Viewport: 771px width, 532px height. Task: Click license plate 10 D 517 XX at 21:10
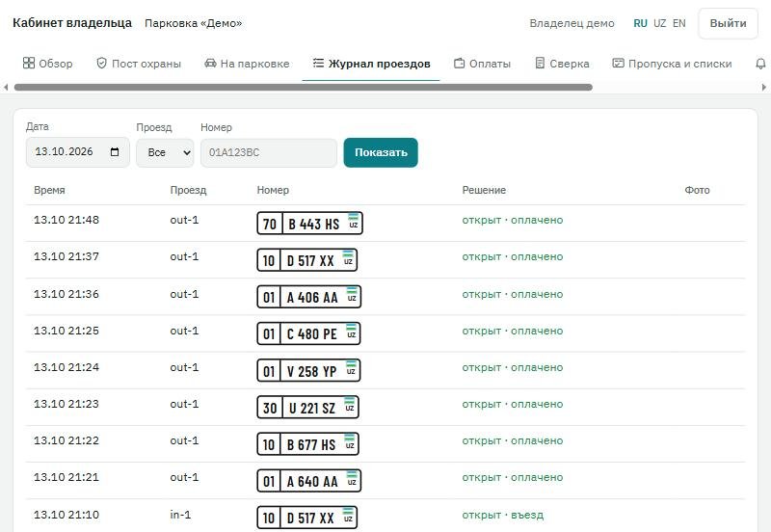[x=306, y=518]
